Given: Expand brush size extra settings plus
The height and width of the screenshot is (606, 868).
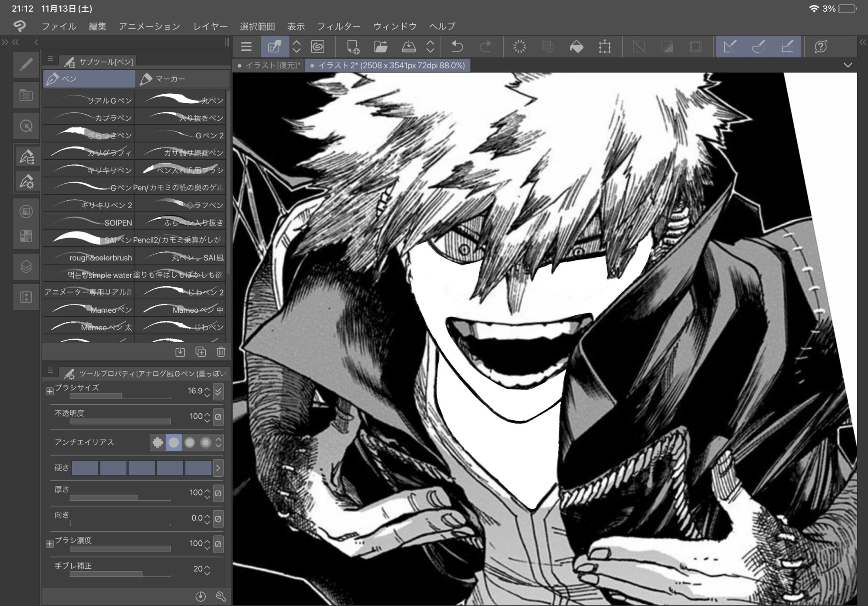Looking at the screenshot, I should coord(49,391).
